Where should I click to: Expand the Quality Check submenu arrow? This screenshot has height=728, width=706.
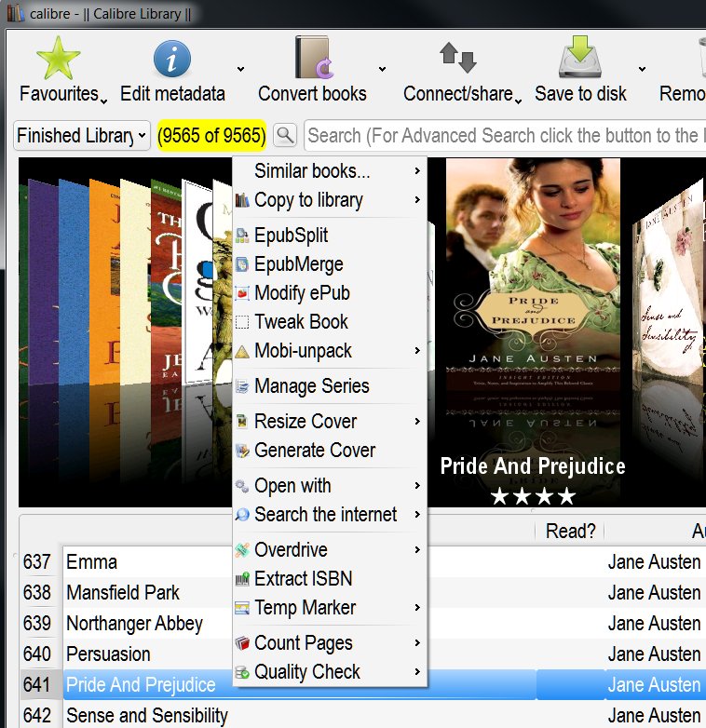coord(417,672)
